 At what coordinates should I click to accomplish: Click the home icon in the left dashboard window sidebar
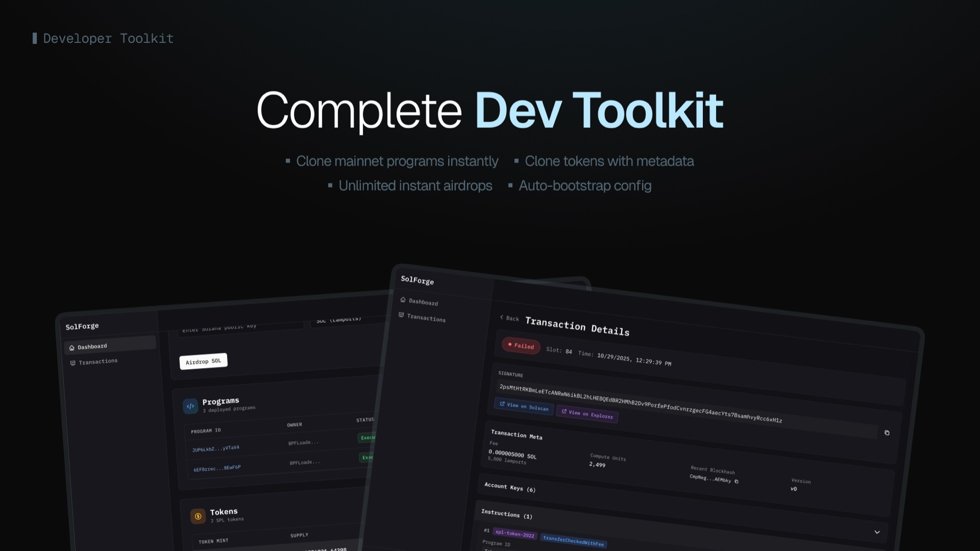[72, 348]
